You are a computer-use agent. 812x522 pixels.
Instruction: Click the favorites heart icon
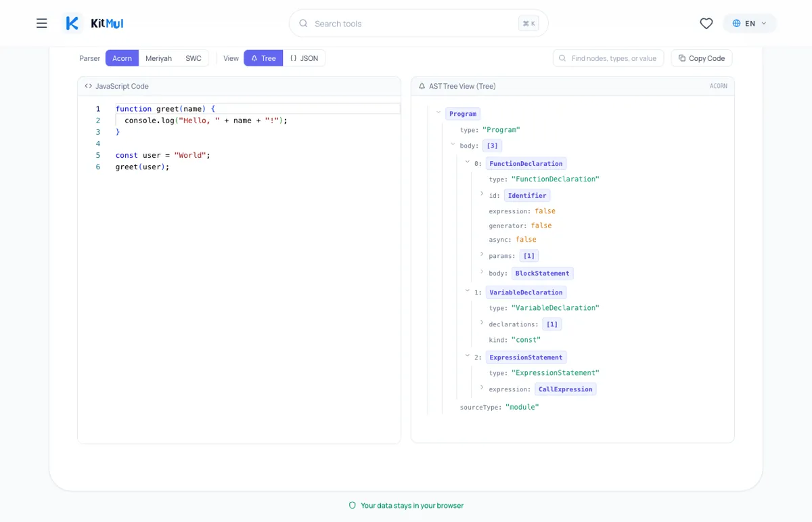coord(706,23)
